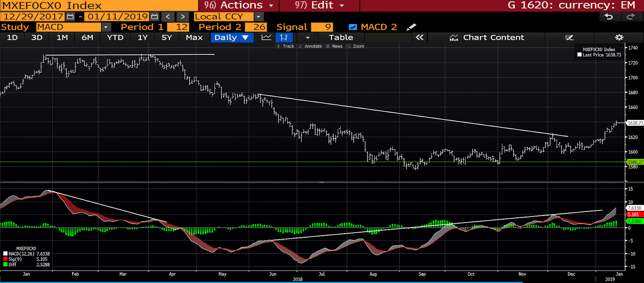Open the start date calendar picker
The width and height of the screenshot is (644, 283).
pos(70,17)
